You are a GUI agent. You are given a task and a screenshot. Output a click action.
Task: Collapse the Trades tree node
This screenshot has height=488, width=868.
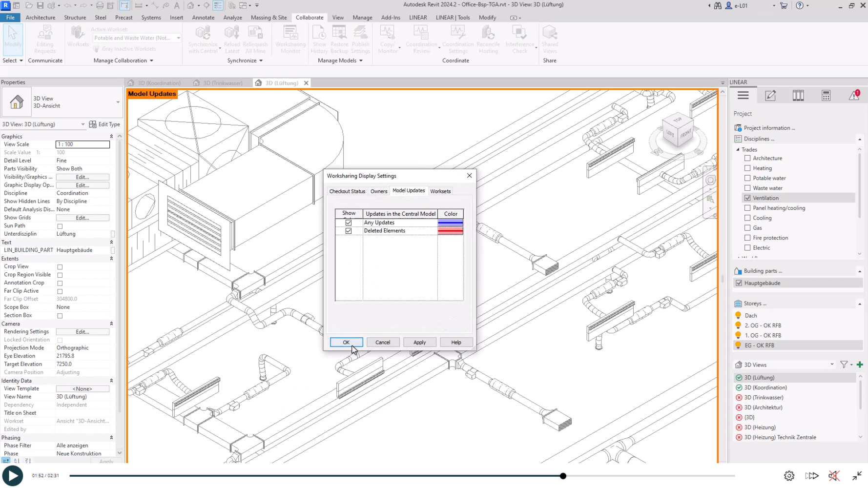(738, 150)
